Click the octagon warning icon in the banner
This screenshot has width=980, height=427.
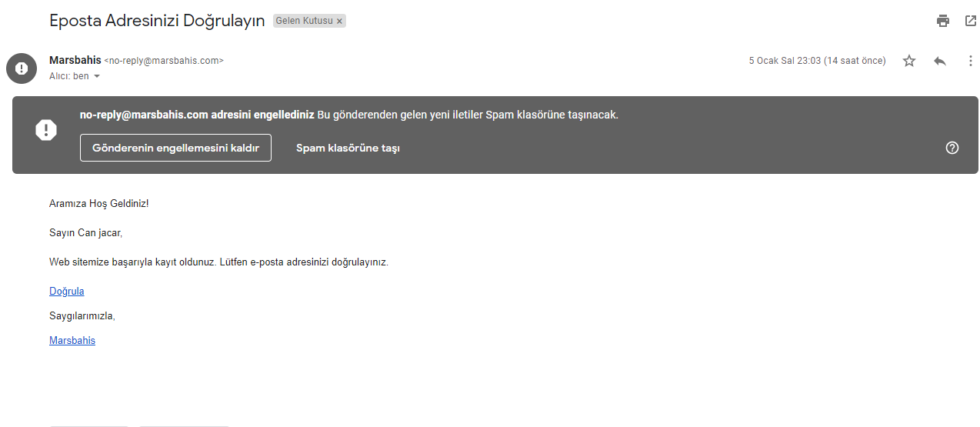click(46, 130)
